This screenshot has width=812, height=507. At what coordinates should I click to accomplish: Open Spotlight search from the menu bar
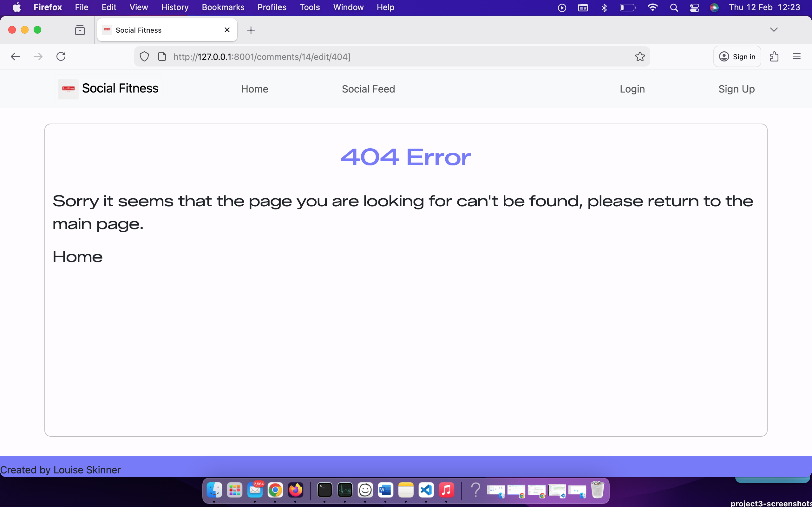674,7
